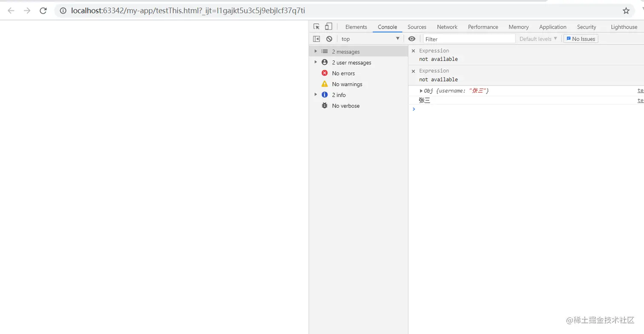Select the '2 user messages' row
Image resolution: width=644 pixels, height=334 pixels.
pyautogui.click(x=358, y=63)
